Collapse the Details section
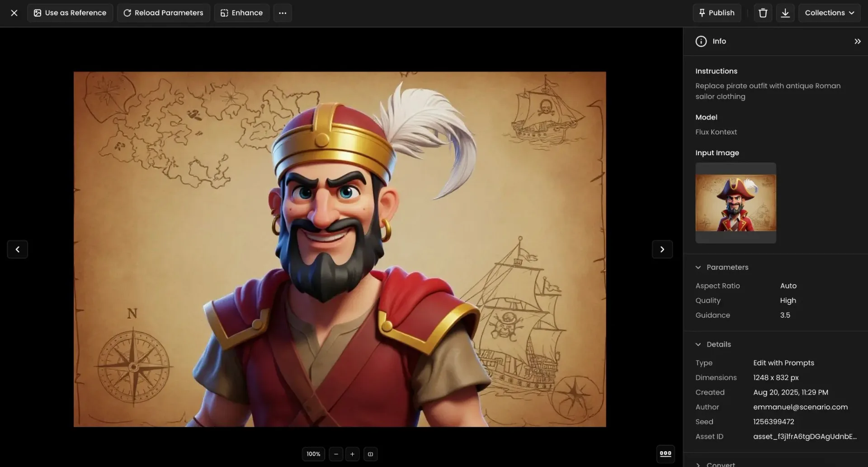 [x=699, y=344]
